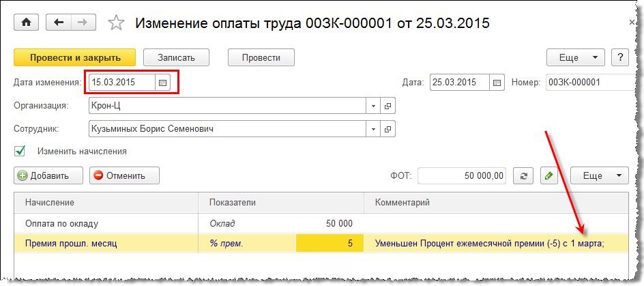Screen dimensions: 644x286
Task: Open calendar picker for Дата field
Action: [x=497, y=82]
